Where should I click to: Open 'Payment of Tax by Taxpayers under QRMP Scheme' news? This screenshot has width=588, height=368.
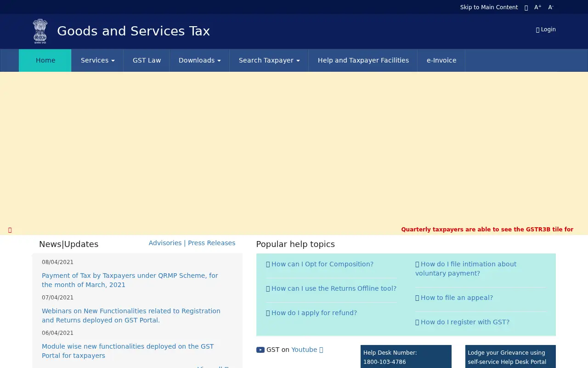pos(130,280)
